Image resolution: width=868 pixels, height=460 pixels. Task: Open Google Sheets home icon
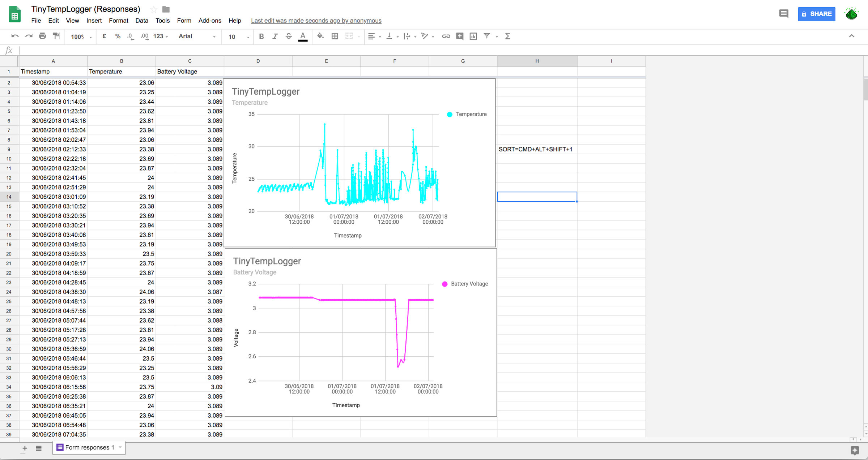[14, 14]
